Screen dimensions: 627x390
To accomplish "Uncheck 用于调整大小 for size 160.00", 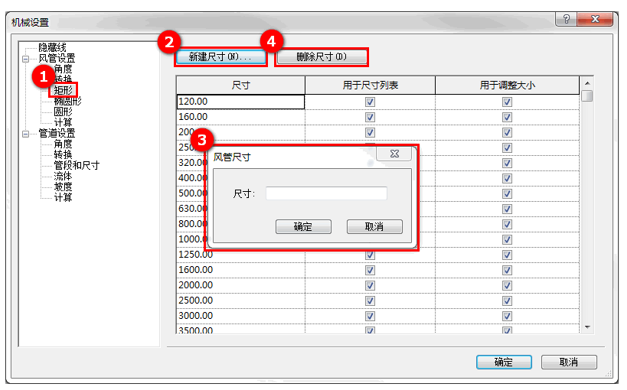I will [x=507, y=117].
